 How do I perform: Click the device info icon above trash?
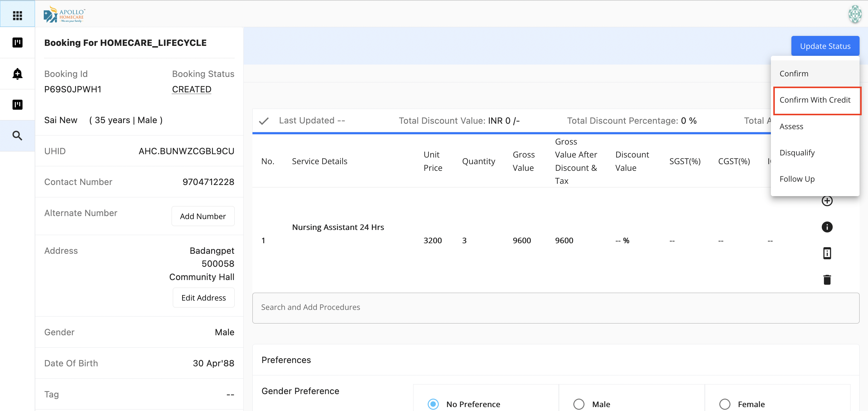pos(827,253)
